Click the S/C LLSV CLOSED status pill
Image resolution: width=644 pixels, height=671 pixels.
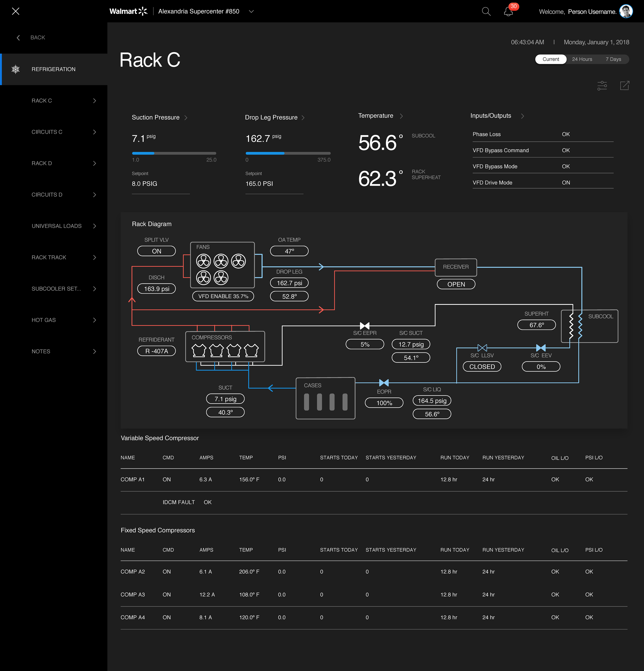pos(482,367)
